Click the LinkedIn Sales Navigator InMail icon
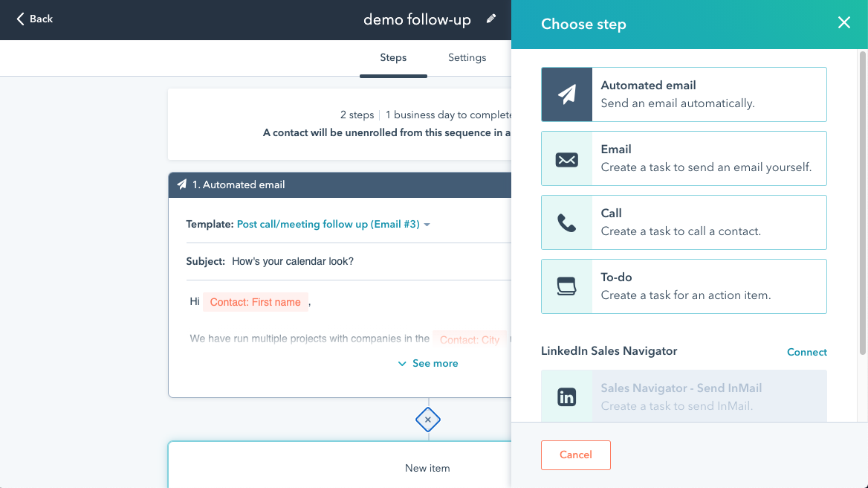The image size is (868, 488). [x=567, y=396]
